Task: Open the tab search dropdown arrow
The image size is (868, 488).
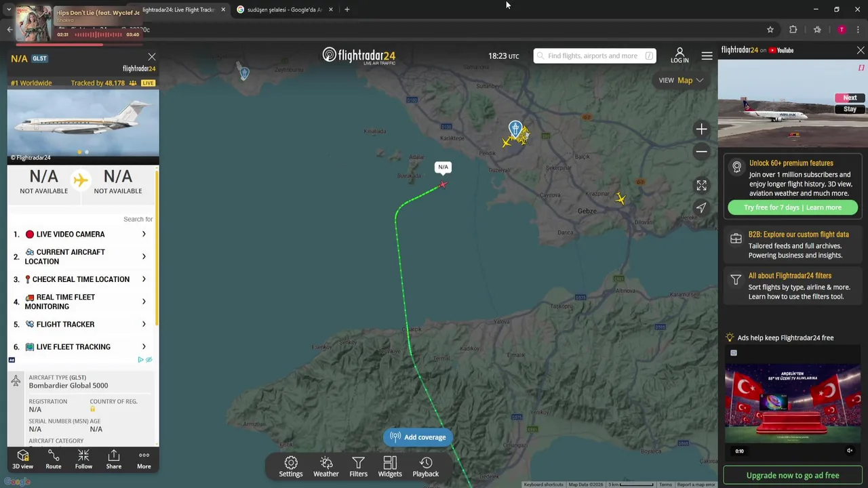Action: click(x=8, y=9)
